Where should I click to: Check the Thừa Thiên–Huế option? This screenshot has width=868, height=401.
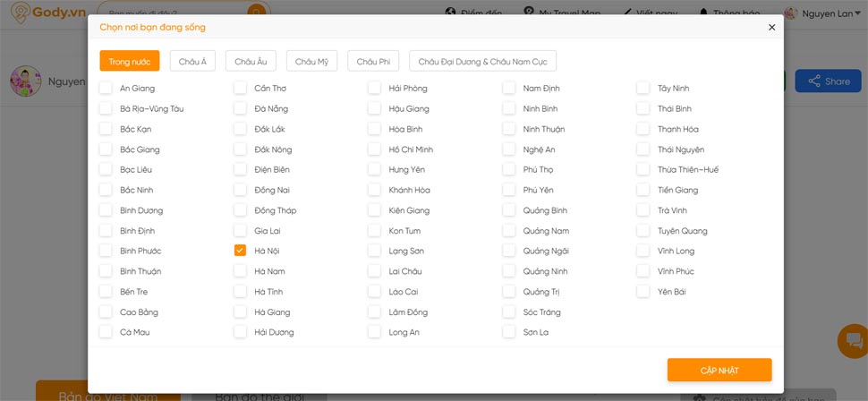click(x=642, y=169)
